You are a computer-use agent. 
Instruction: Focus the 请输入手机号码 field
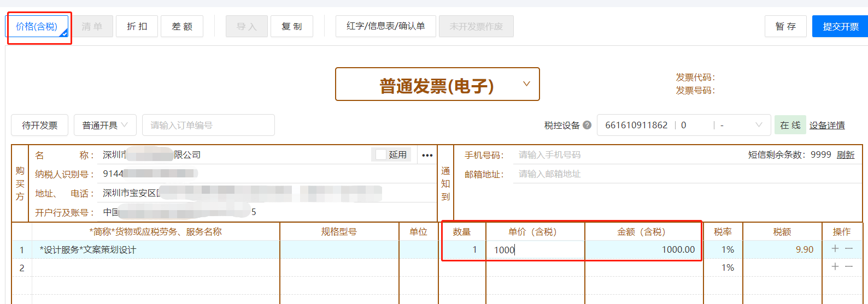point(629,155)
